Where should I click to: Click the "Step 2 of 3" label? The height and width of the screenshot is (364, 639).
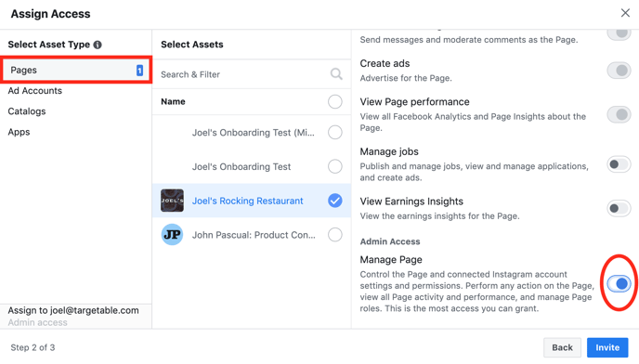tap(33, 347)
